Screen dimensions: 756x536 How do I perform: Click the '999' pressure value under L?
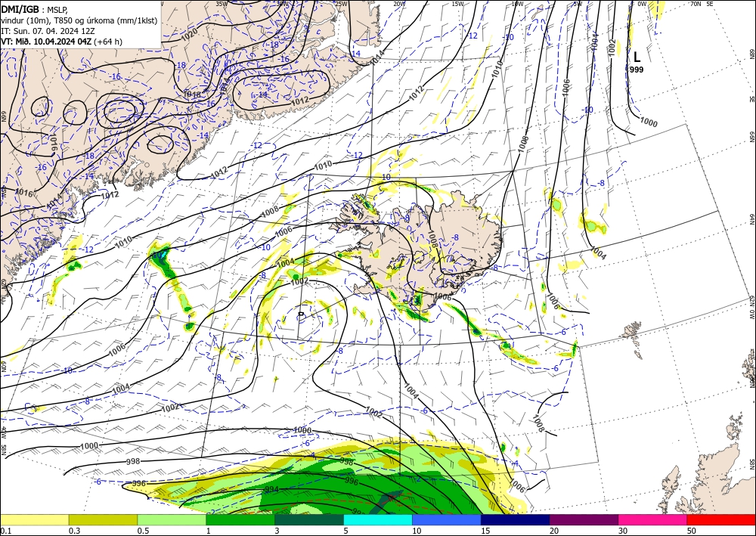pos(637,70)
